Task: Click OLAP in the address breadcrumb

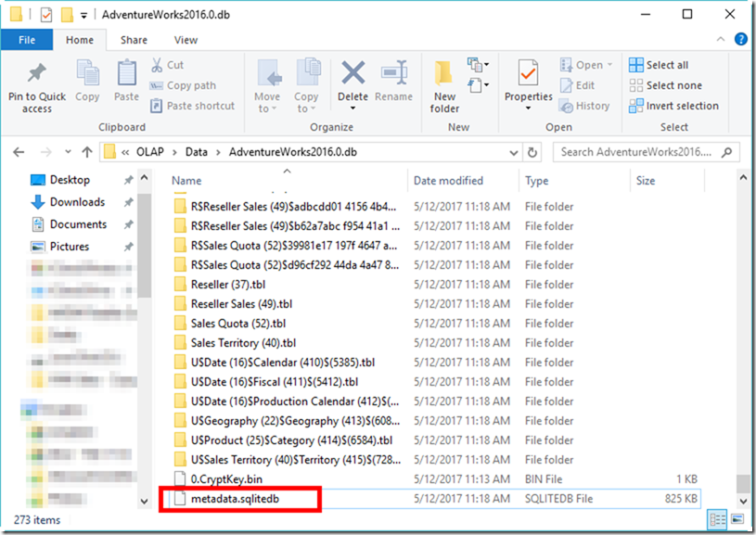Action: pyautogui.click(x=150, y=152)
